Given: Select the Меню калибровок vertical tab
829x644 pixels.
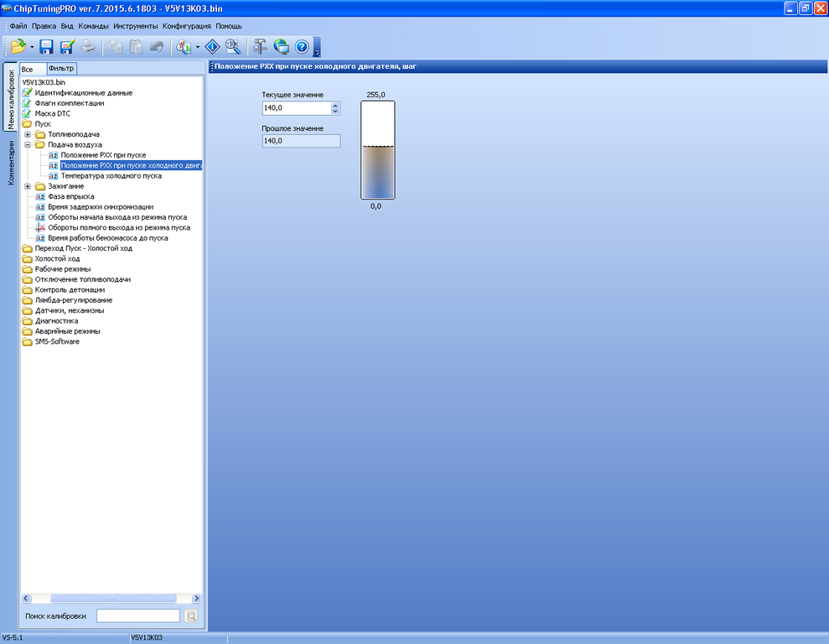Looking at the screenshot, I should pyautogui.click(x=11, y=98).
